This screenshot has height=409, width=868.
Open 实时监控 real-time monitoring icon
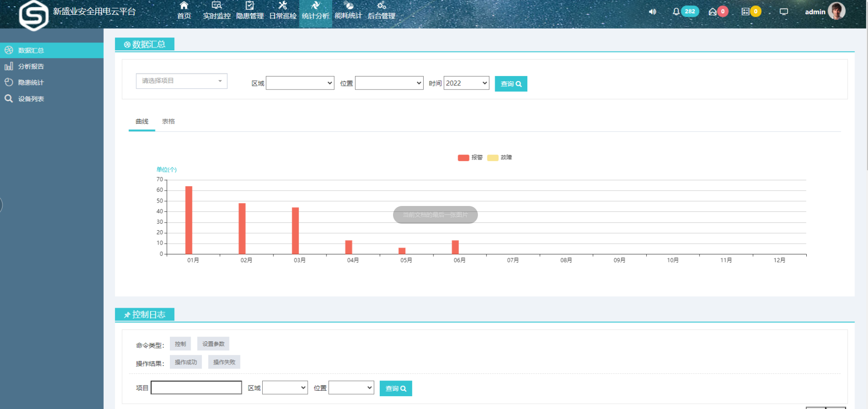click(x=216, y=5)
